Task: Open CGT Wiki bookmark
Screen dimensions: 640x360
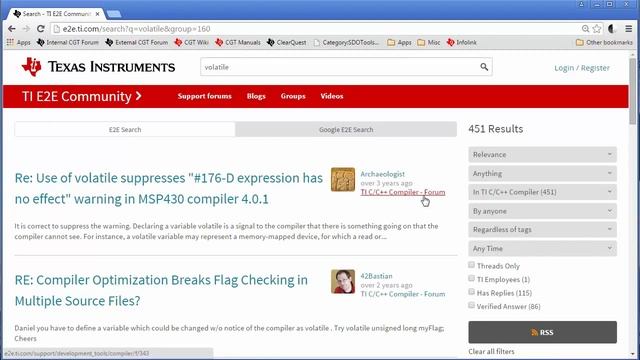Action: [191, 42]
